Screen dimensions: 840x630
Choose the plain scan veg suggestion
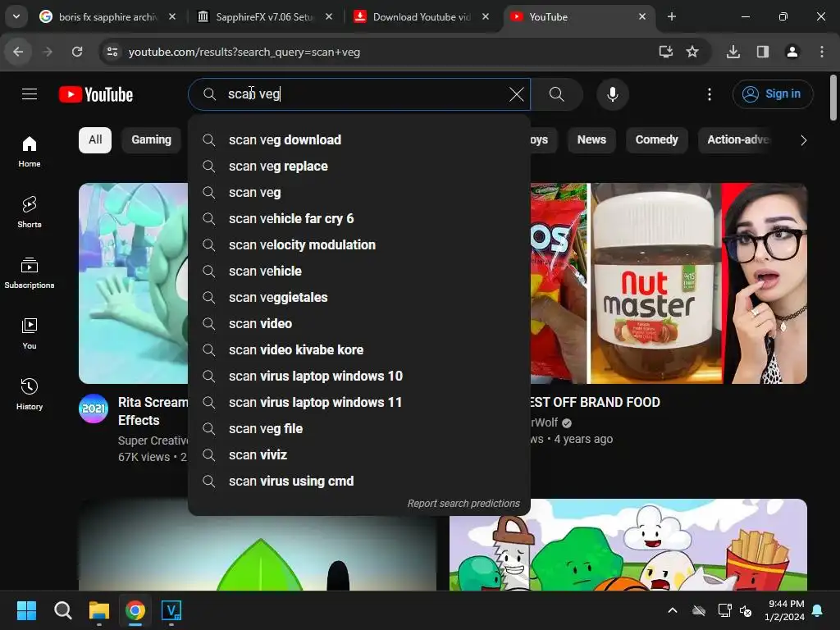point(359,192)
